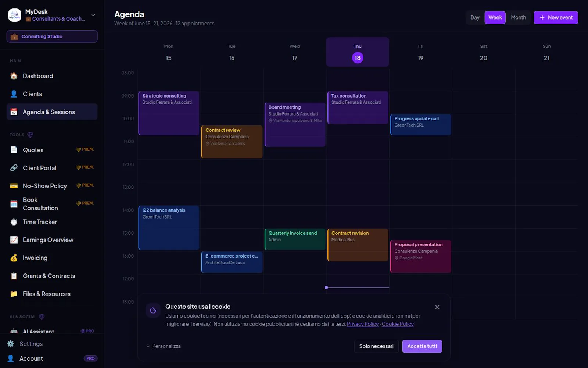Open the Quotes document icon

(x=14, y=150)
